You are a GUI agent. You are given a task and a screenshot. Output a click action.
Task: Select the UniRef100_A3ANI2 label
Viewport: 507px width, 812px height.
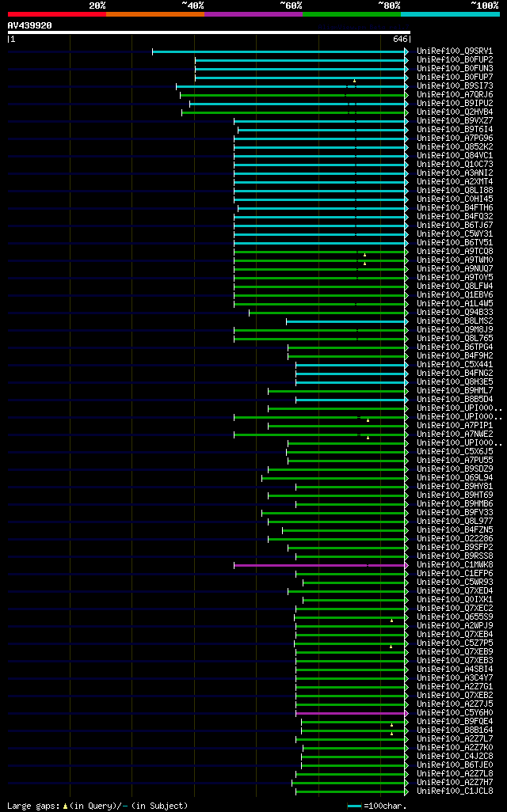[455, 173]
